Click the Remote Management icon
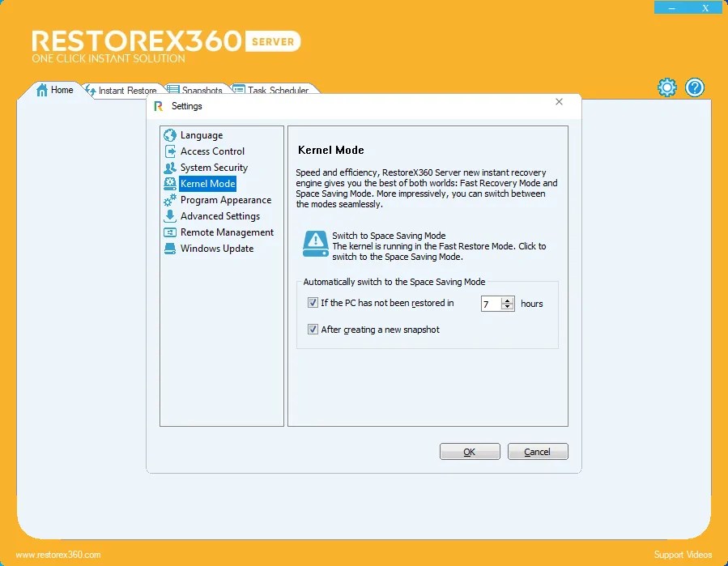The image size is (728, 566). click(x=170, y=232)
